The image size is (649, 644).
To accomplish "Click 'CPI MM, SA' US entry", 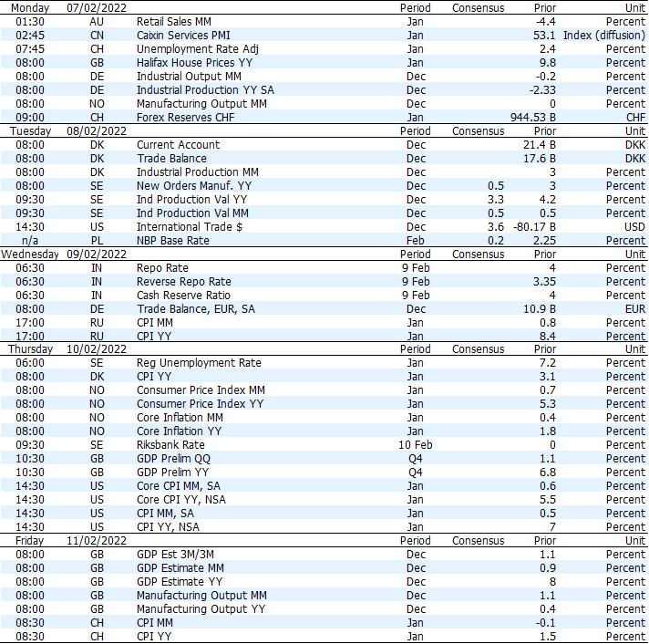I will click(165, 513).
